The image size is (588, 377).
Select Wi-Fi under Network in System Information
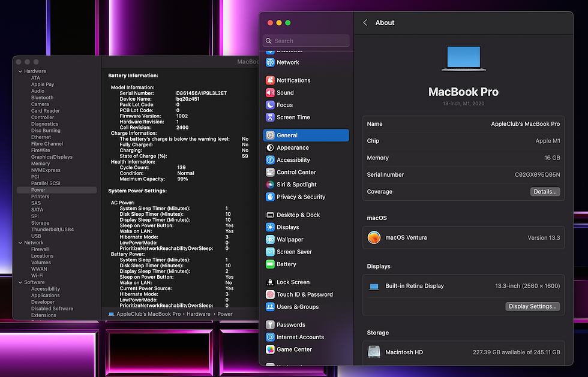point(37,276)
